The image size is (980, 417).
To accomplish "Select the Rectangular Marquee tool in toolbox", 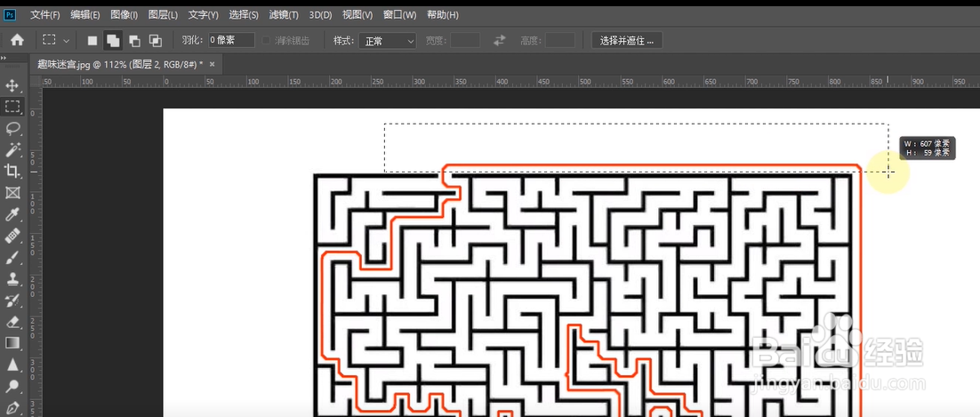I will point(12,107).
